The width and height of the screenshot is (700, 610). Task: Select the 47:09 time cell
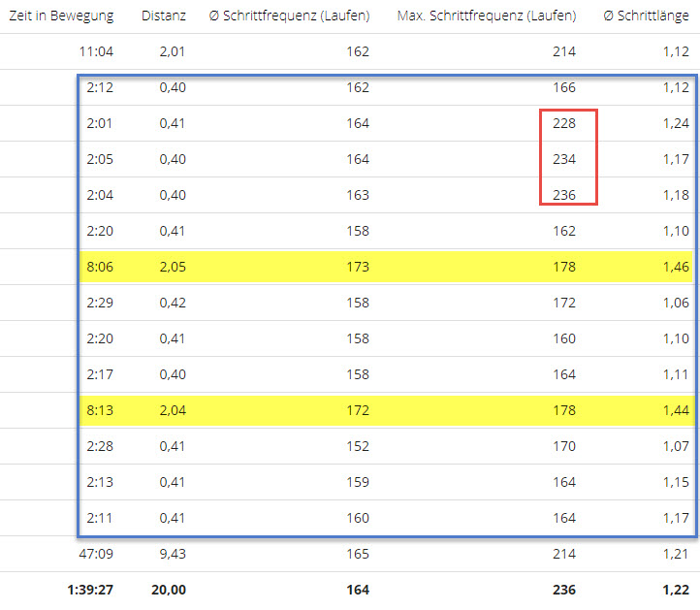pyautogui.click(x=97, y=554)
